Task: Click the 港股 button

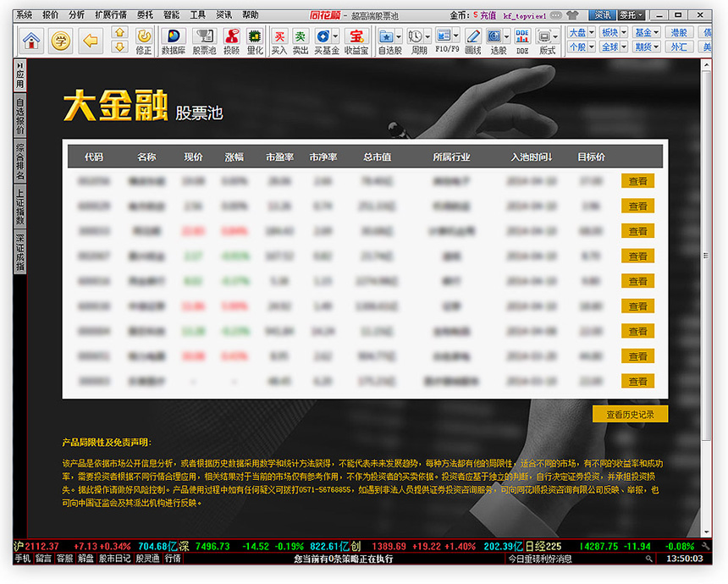Action: (679, 32)
